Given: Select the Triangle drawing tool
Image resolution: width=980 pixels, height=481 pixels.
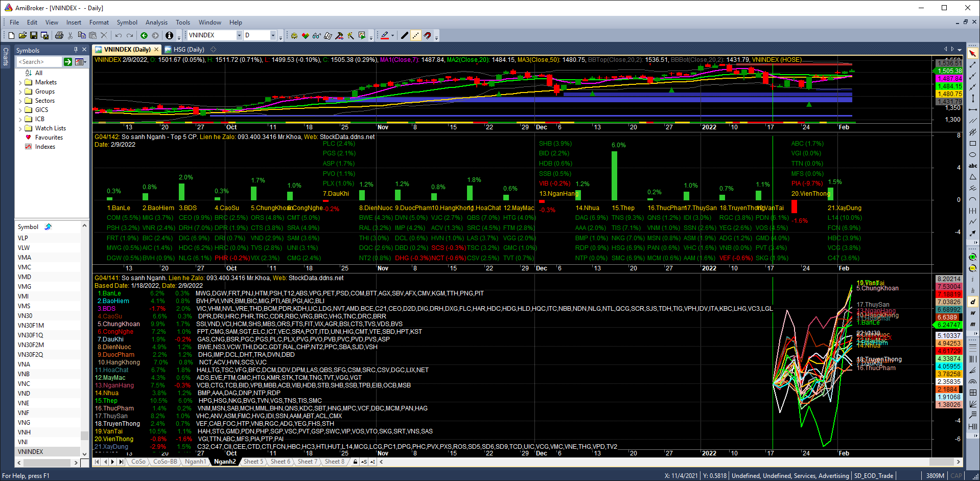Looking at the screenshot, I should 973,177.
